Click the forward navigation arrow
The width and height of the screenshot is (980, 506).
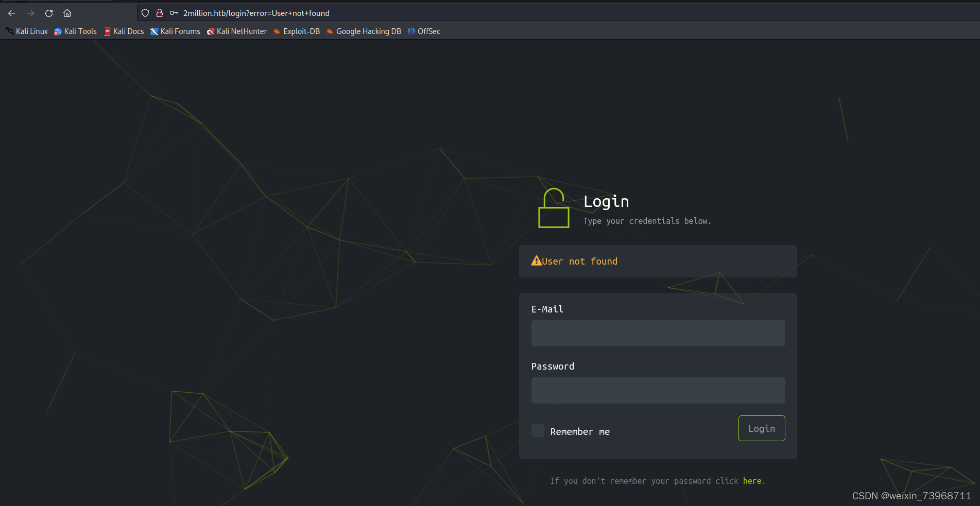(x=30, y=13)
